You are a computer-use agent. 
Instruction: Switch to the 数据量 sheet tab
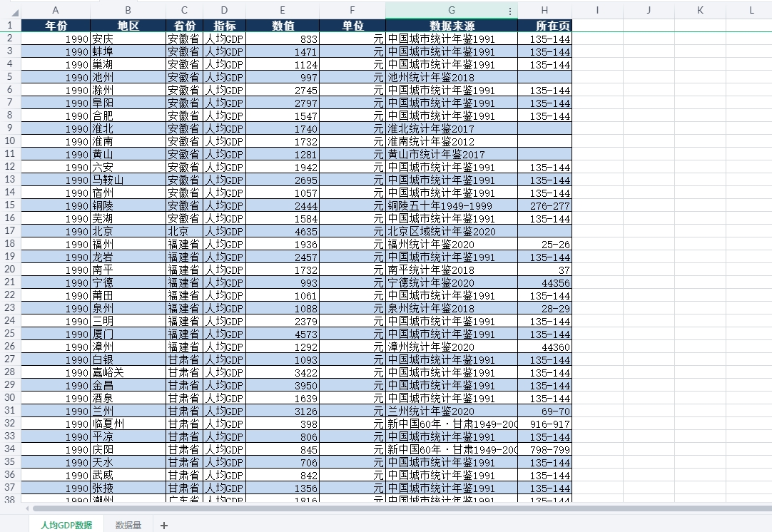click(x=128, y=525)
